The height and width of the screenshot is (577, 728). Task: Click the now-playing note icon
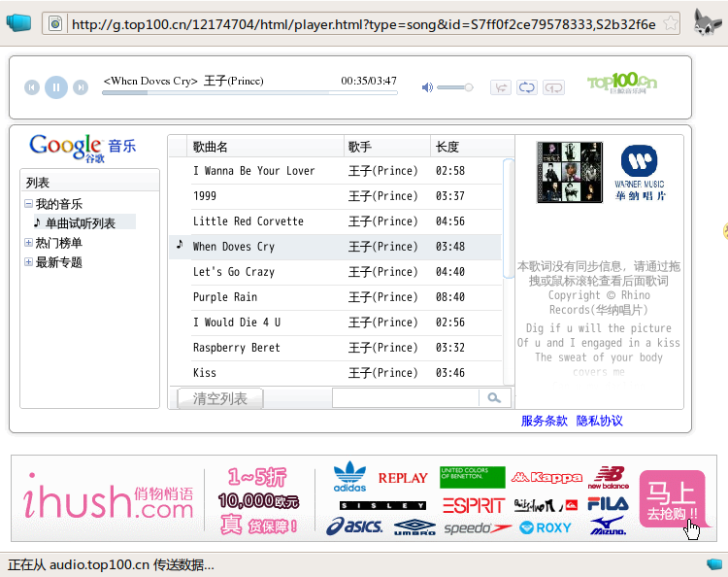(x=180, y=245)
